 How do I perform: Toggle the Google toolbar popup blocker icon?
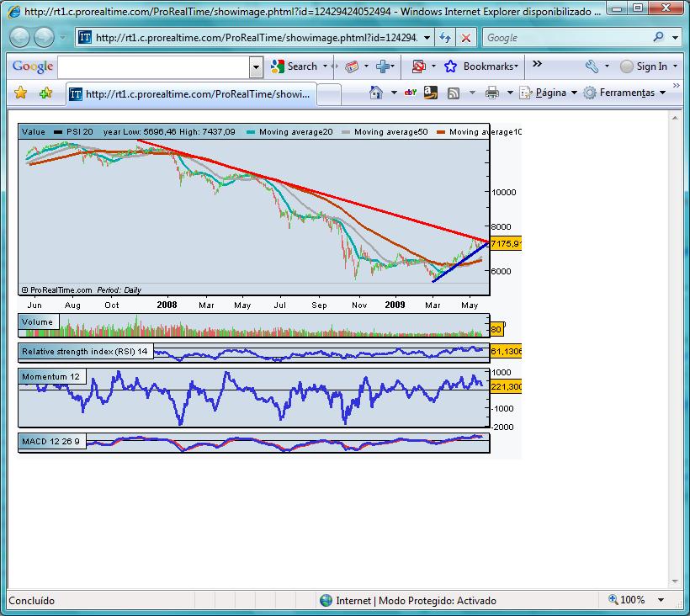pos(418,66)
